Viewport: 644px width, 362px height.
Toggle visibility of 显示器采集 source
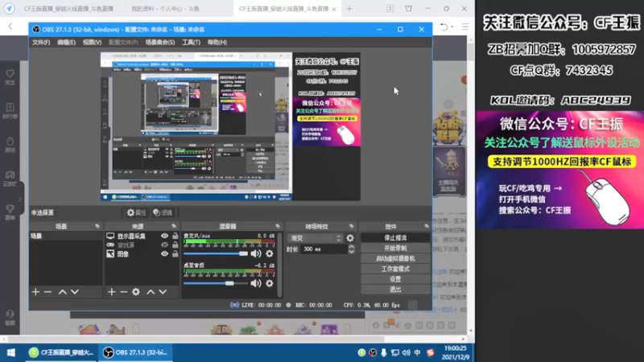click(165, 236)
